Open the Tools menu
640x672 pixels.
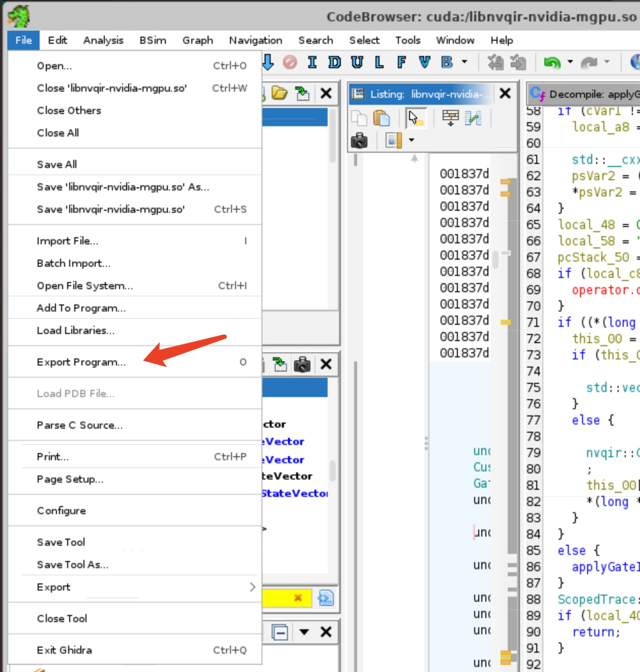pyautogui.click(x=408, y=40)
